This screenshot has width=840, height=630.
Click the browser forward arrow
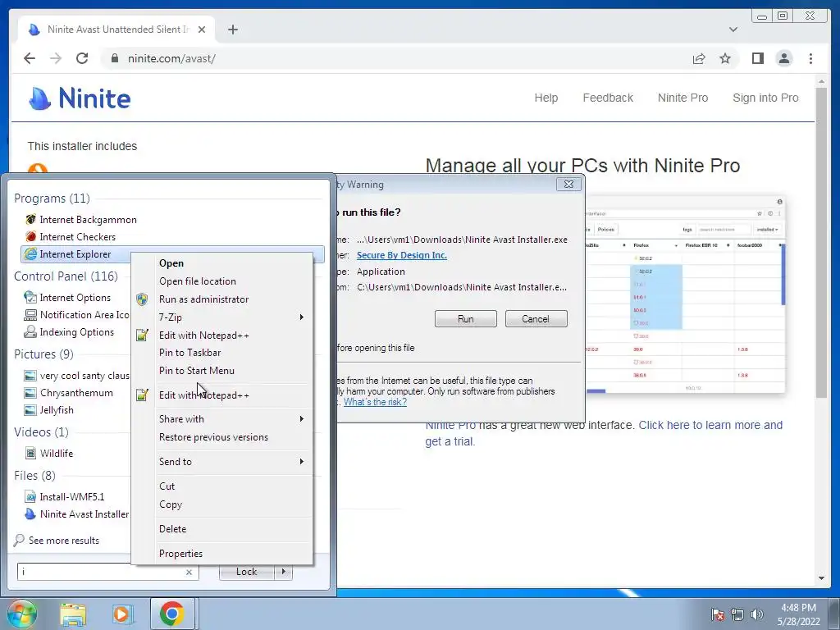click(56, 58)
